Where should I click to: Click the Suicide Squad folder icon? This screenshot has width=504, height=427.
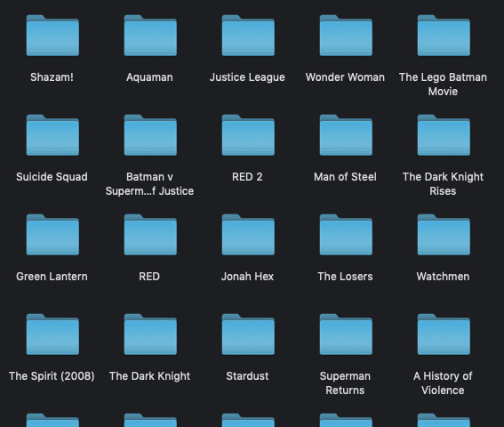coord(52,135)
